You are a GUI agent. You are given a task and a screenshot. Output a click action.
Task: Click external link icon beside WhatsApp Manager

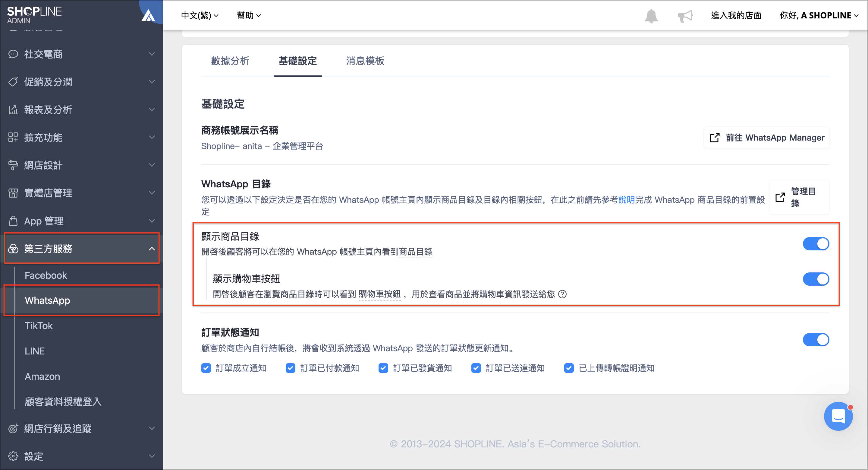[715, 138]
